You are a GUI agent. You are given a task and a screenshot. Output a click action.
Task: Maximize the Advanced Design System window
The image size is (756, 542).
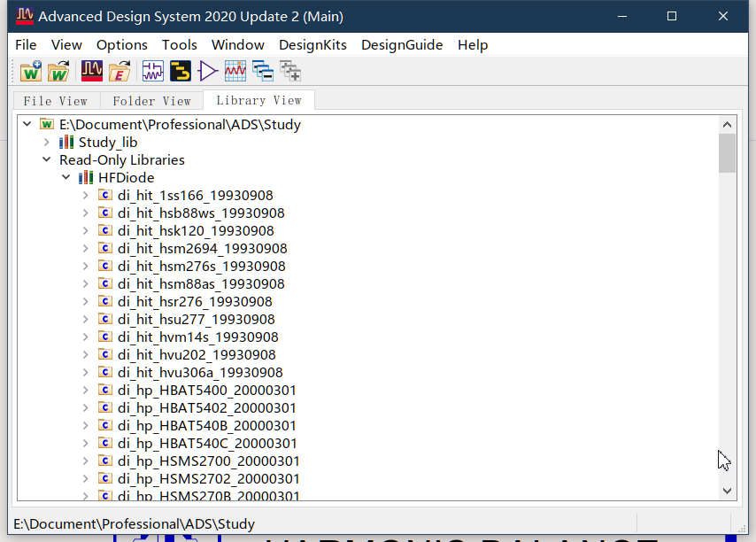tap(672, 17)
